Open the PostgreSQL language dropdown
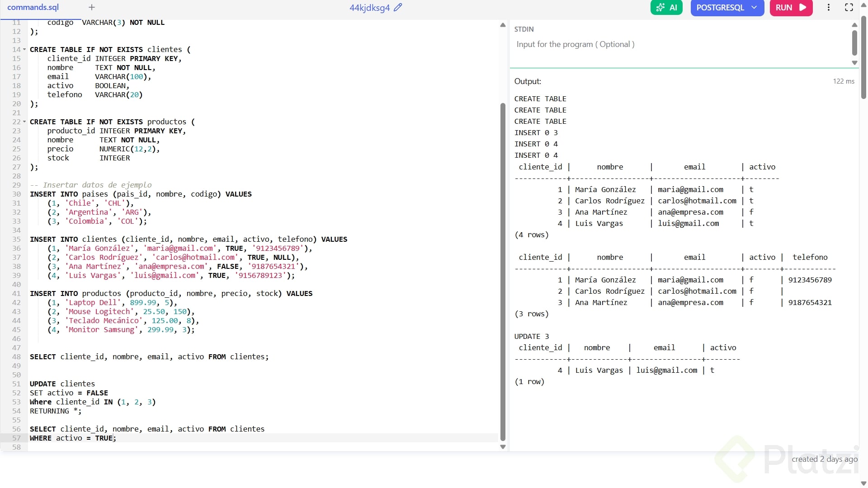 coord(726,8)
